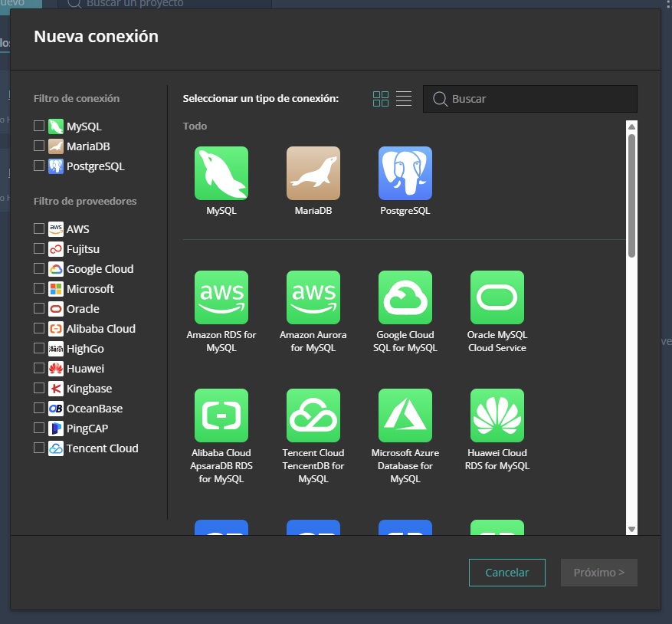The height and width of the screenshot is (624, 672).
Task: Tick the PingCAP provider filter checkbox
Action: pos(39,429)
